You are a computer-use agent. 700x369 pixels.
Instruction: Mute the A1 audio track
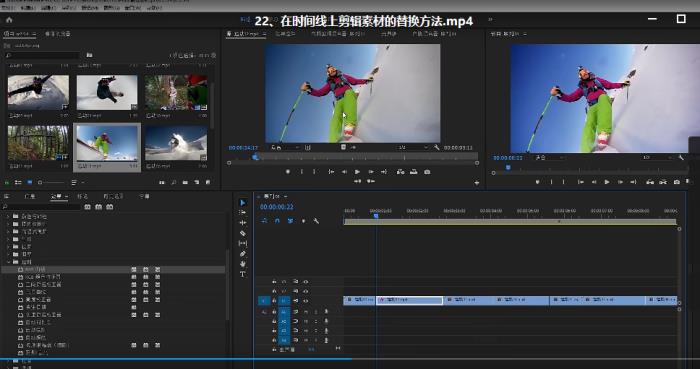[x=306, y=311]
